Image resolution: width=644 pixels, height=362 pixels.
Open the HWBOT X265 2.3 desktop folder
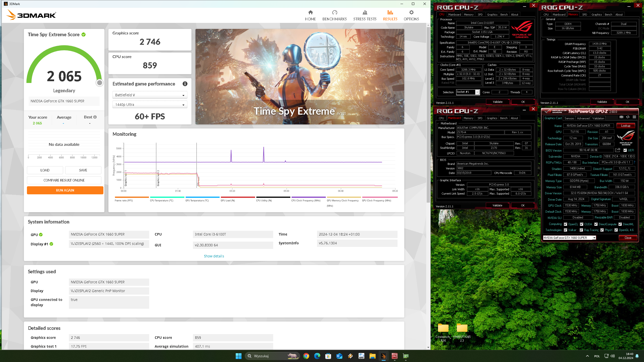point(462,332)
